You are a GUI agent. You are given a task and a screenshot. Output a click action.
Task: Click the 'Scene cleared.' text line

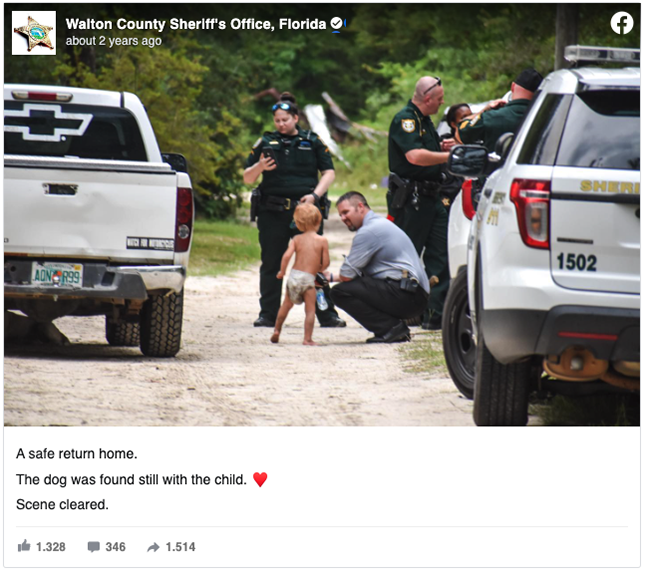tap(62, 505)
